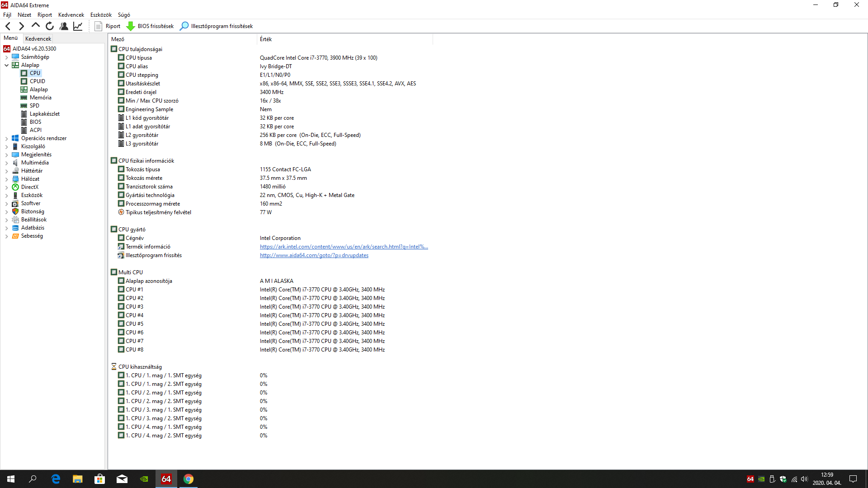The width and height of the screenshot is (868, 488).
Task: Click the Riport toolbar button
Action: pyautogui.click(x=108, y=26)
